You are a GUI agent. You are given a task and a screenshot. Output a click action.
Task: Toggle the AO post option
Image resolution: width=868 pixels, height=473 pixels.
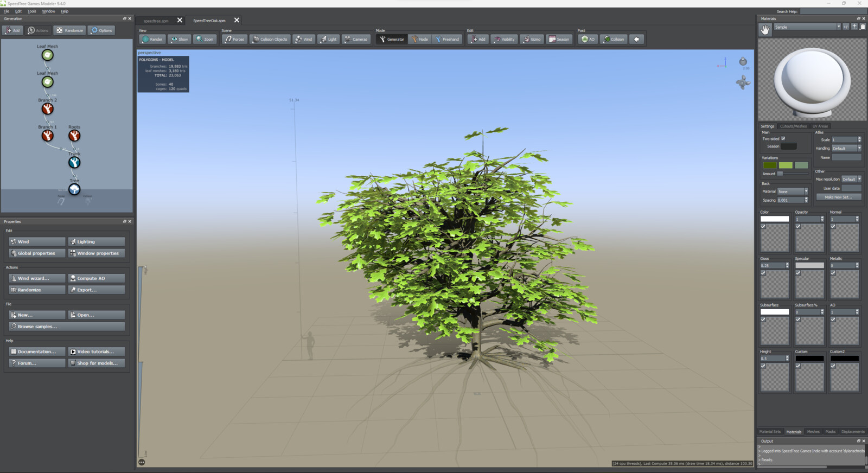coord(588,39)
